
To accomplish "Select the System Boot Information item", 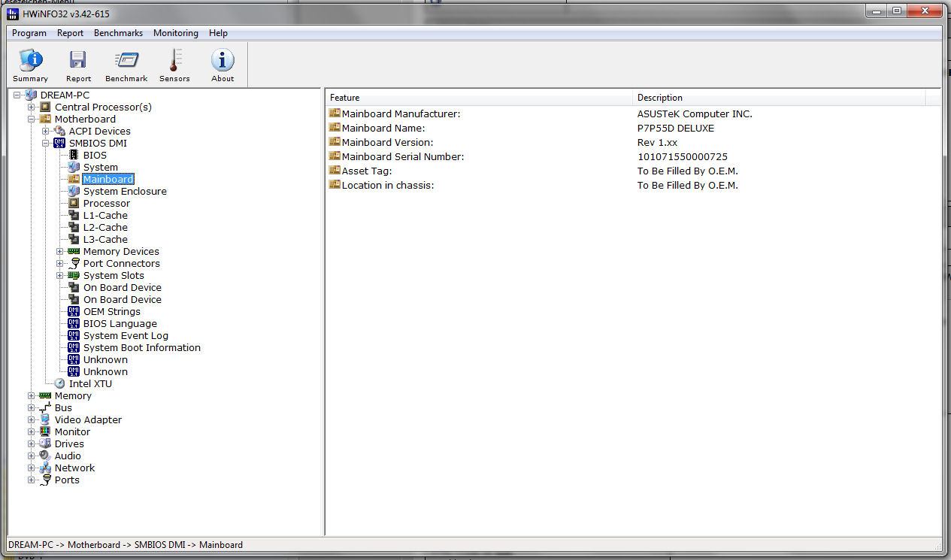I will 142,348.
